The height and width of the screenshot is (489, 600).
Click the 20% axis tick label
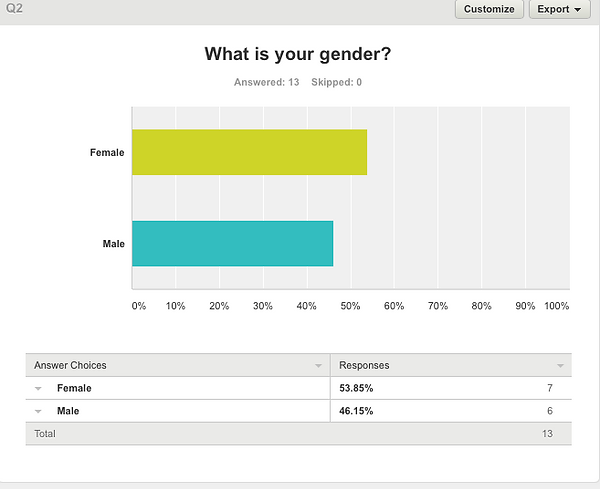click(x=219, y=306)
